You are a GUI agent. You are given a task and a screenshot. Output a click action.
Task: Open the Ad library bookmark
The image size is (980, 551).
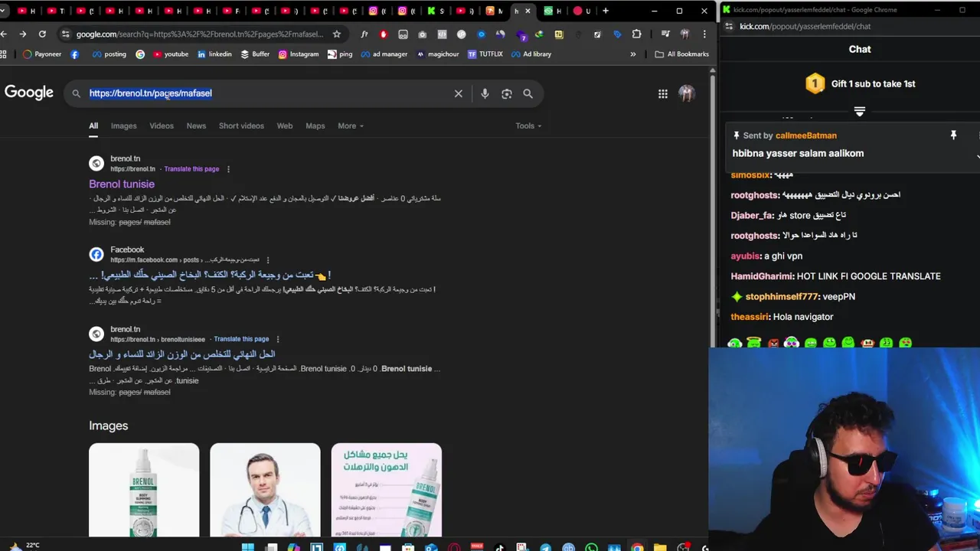coord(531,54)
